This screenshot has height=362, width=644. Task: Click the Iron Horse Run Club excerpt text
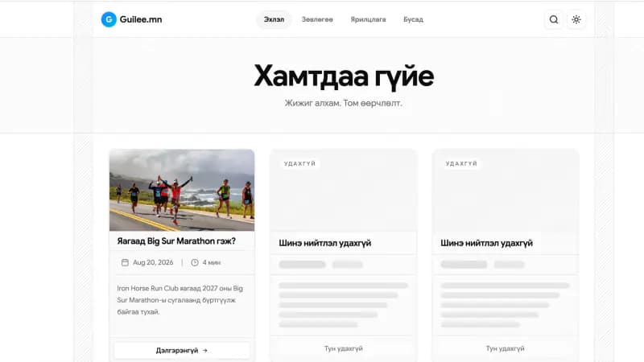(x=180, y=300)
